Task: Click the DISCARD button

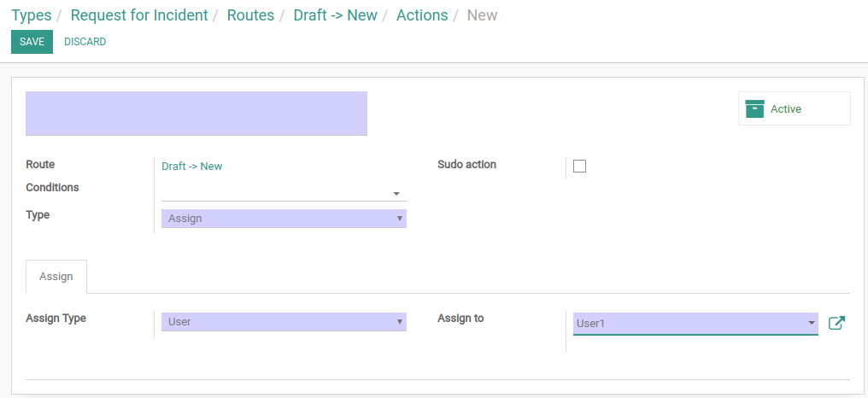Action: (85, 42)
